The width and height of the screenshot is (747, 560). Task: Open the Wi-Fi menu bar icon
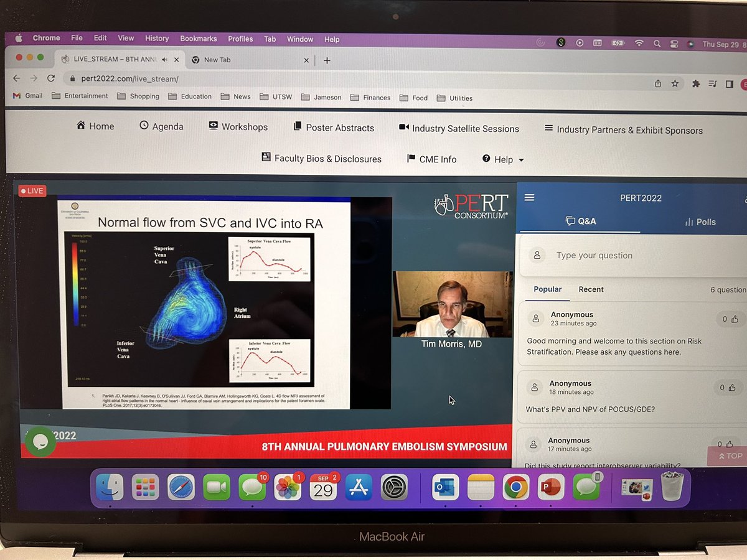tap(639, 43)
